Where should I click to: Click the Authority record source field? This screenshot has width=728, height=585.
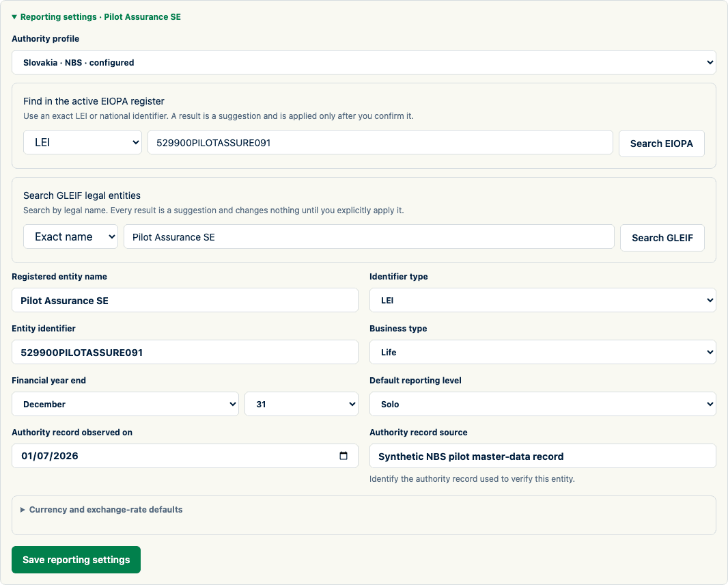(543, 456)
